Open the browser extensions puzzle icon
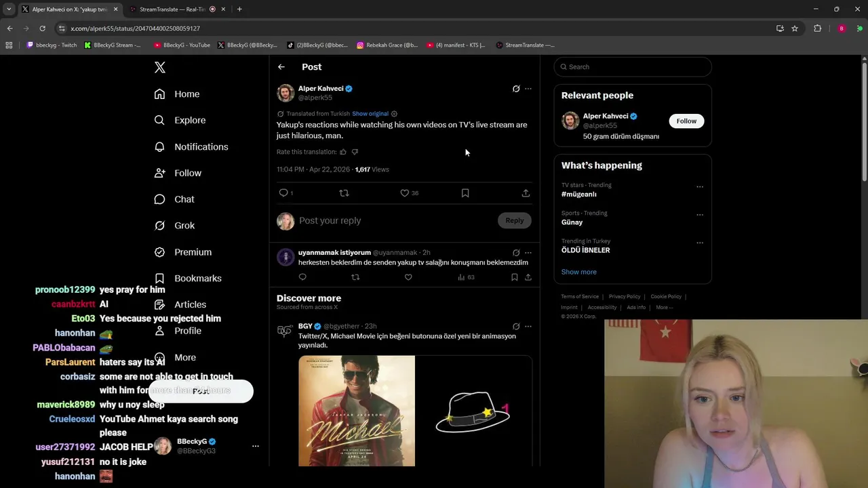 [817, 28]
